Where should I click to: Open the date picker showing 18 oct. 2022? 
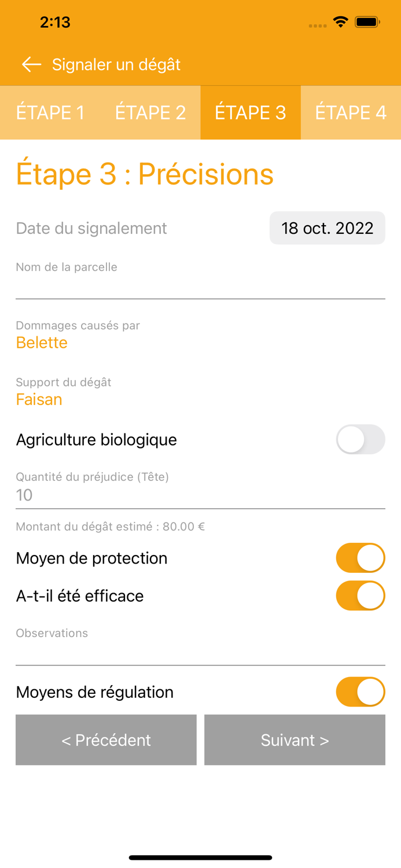327,227
